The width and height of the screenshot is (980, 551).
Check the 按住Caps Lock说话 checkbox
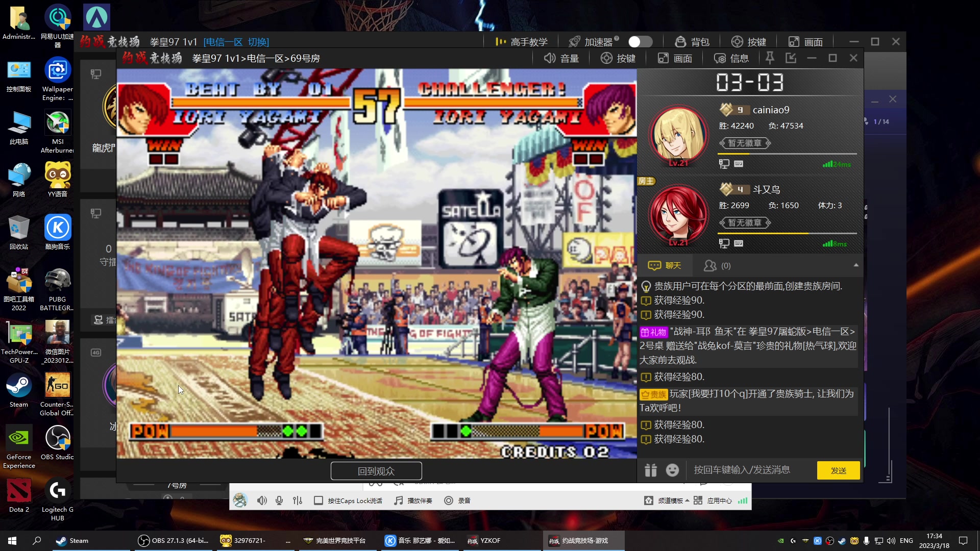pyautogui.click(x=318, y=500)
